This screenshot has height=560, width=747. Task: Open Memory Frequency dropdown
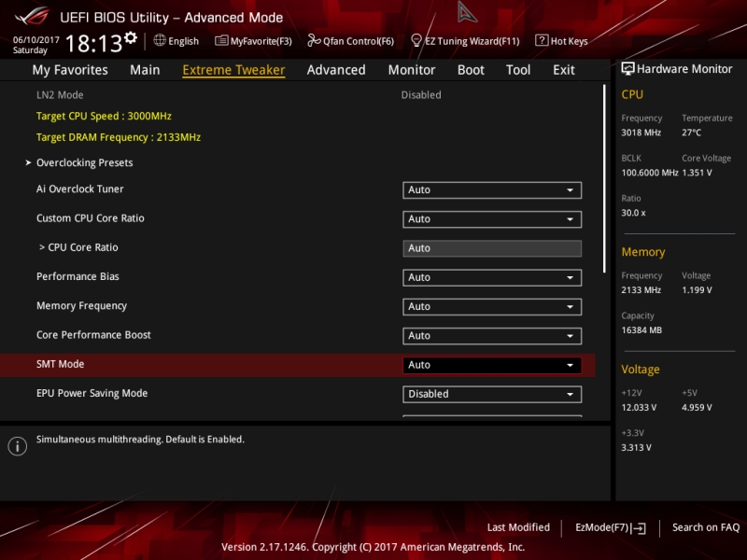(492, 307)
